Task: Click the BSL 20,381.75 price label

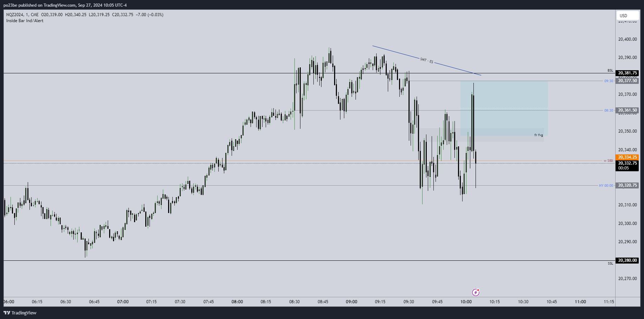Action: coord(627,73)
